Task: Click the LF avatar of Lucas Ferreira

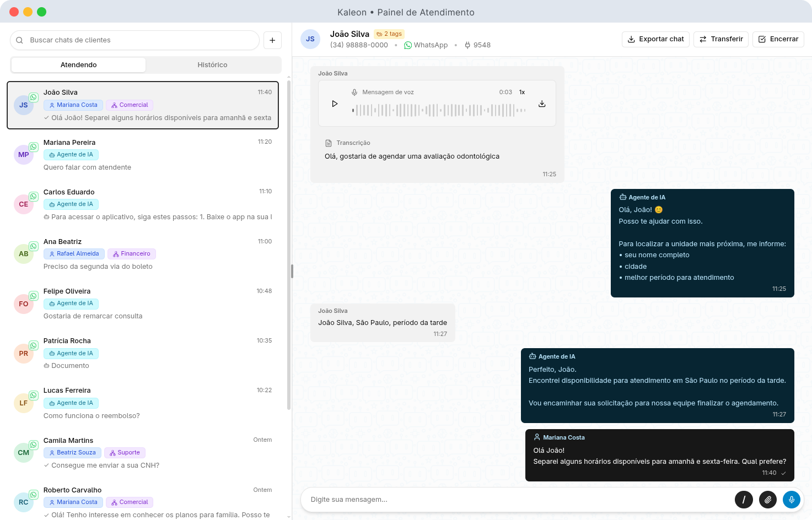Action: 24,403
